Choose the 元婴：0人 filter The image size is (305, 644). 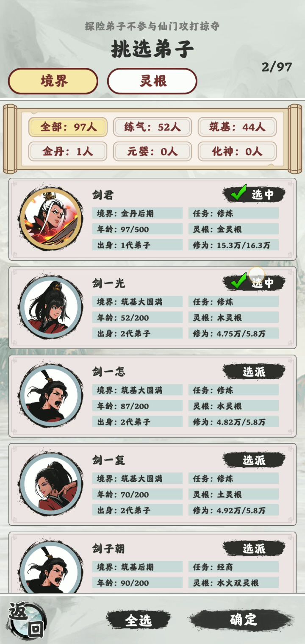(x=152, y=151)
